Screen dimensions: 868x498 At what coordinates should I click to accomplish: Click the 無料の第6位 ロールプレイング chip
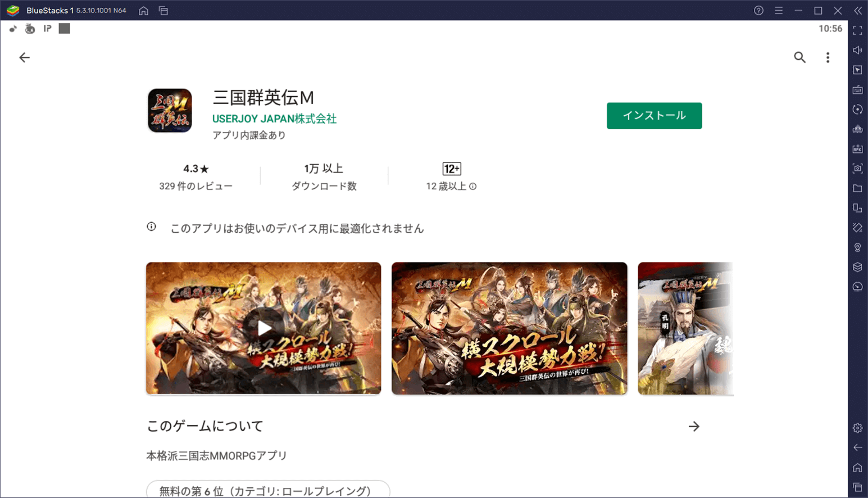268,490
